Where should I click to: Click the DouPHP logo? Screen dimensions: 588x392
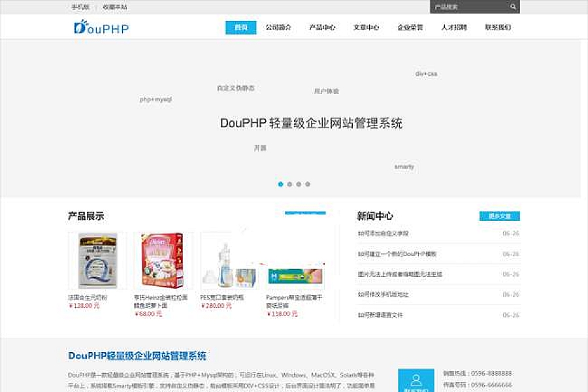click(101, 27)
